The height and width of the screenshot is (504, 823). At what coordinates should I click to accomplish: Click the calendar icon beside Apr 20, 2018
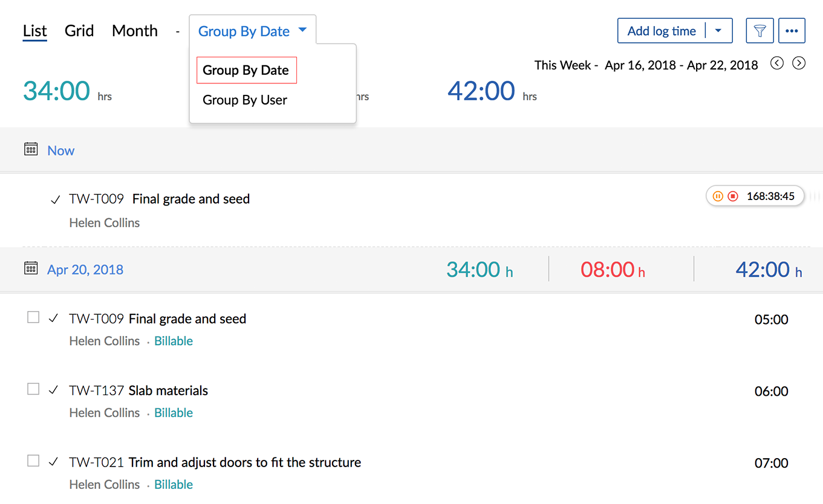click(31, 268)
